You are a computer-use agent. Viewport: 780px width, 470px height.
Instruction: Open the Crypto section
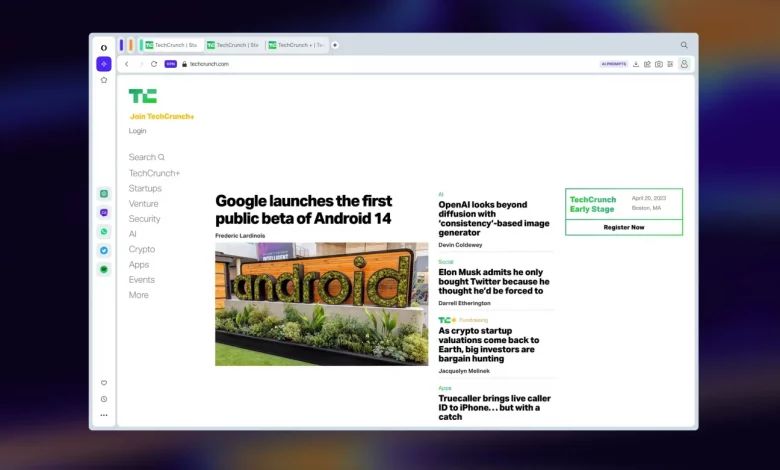coord(142,249)
